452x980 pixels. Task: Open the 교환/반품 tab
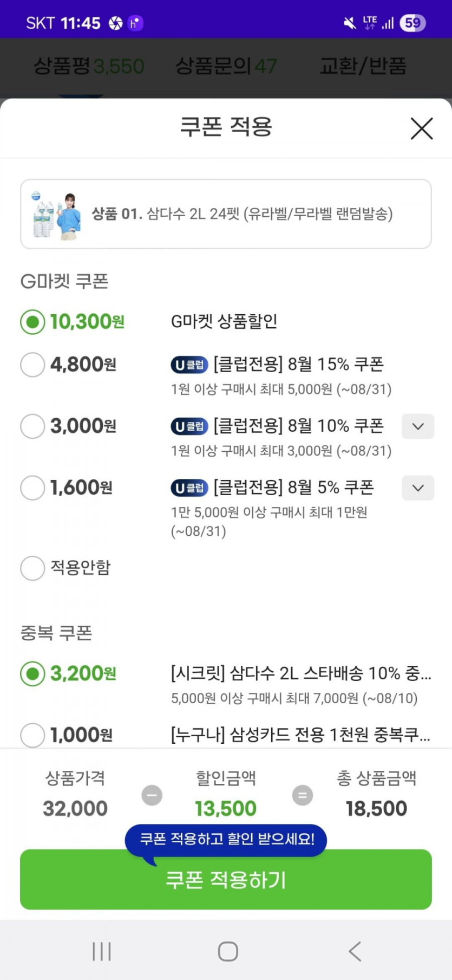click(x=363, y=67)
